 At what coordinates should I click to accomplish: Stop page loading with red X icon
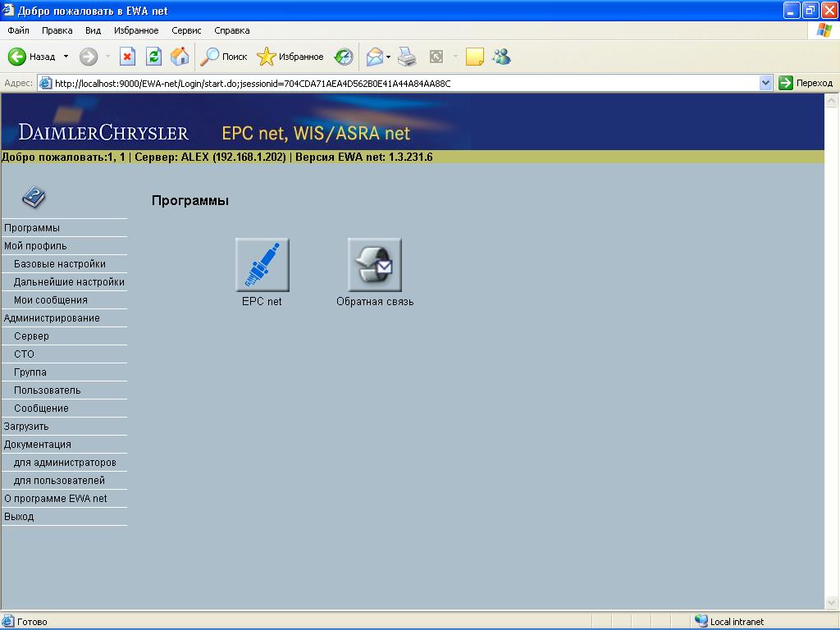pyautogui.click(x=127, y=57)
